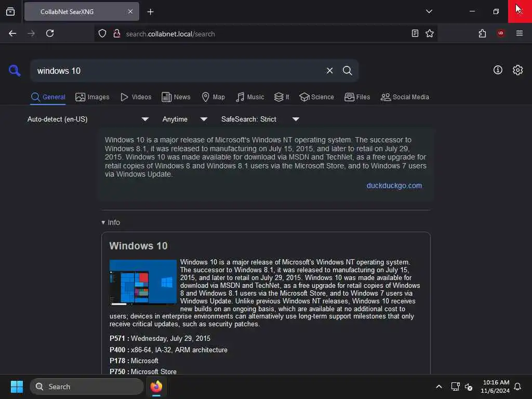Screen dimensions: 532x399
Task: Click the tracking protection shield icon
Action: point(102,34)
